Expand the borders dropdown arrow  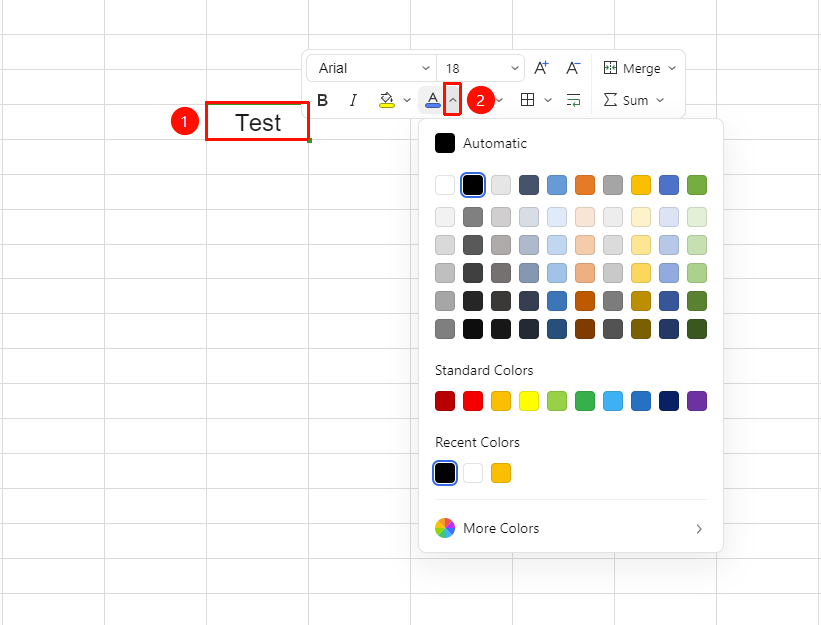548,100
